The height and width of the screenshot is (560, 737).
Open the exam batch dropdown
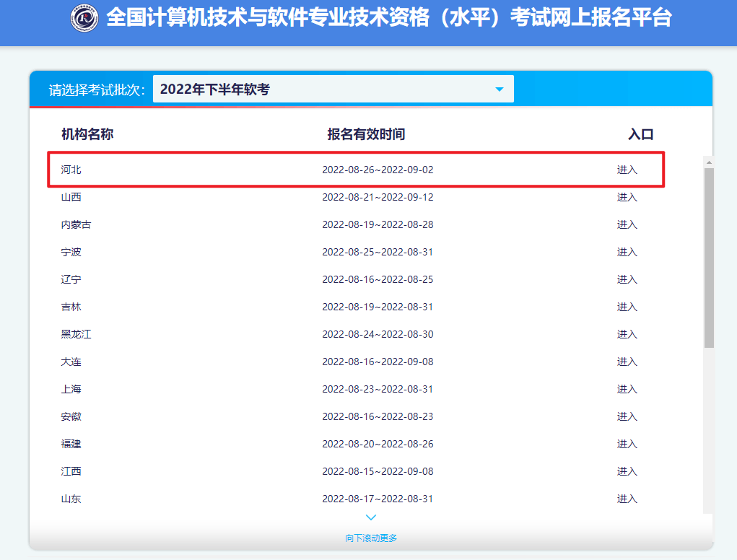click(x=333, y=89)
